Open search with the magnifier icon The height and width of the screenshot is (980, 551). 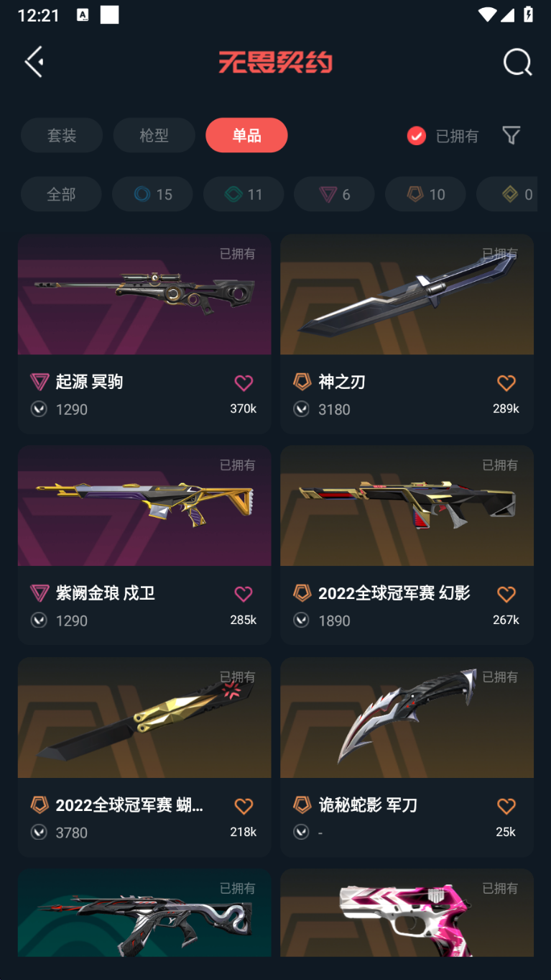click(x=517, y=63)
